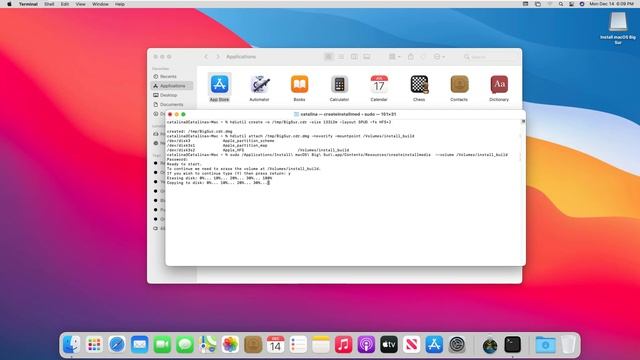Select Desktop in Finder sidebar
The image size is (640, 360).
tap(171, 95)
